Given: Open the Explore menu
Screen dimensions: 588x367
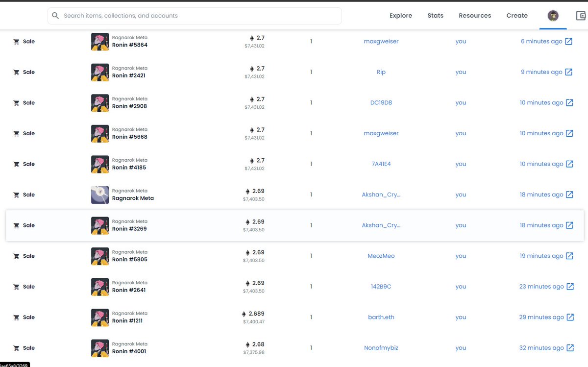Looking at the screenshot, I should (x=401, y=16).
